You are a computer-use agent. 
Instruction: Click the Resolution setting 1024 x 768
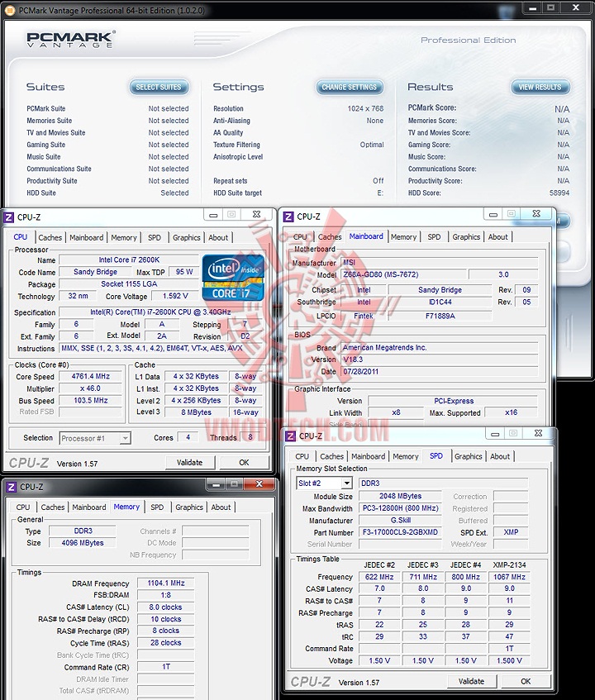365,108
